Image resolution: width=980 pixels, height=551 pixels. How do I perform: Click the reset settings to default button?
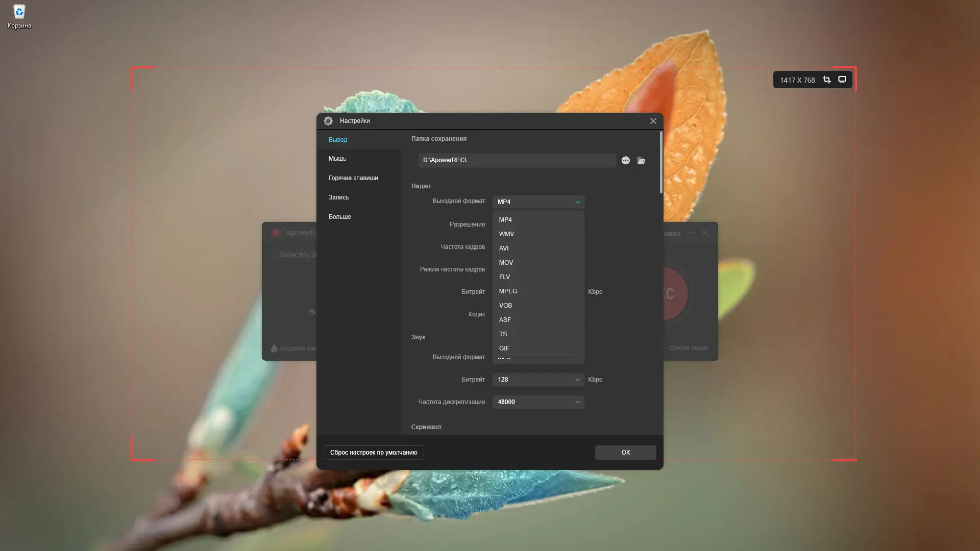click(374, 453)
